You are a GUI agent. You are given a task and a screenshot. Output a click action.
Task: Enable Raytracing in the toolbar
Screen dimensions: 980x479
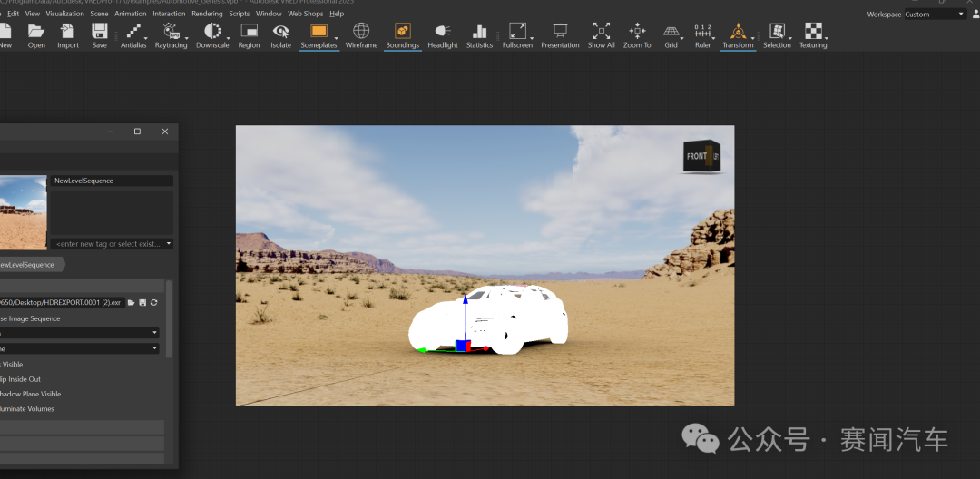click(170, 33)
